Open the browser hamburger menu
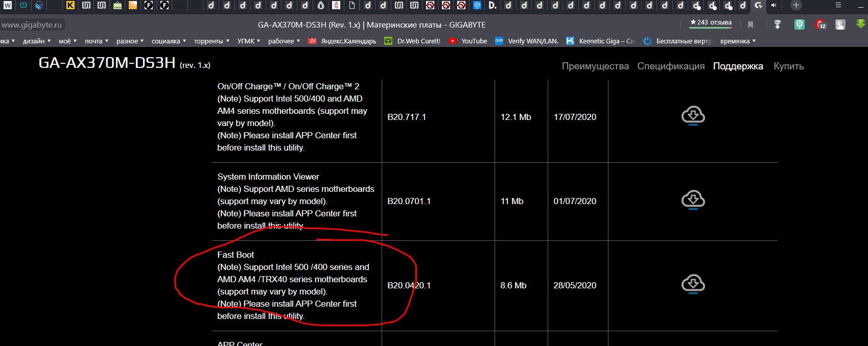The height and width of the screenshot is (346, 868). pyautogui.click(x=838, y=5)
